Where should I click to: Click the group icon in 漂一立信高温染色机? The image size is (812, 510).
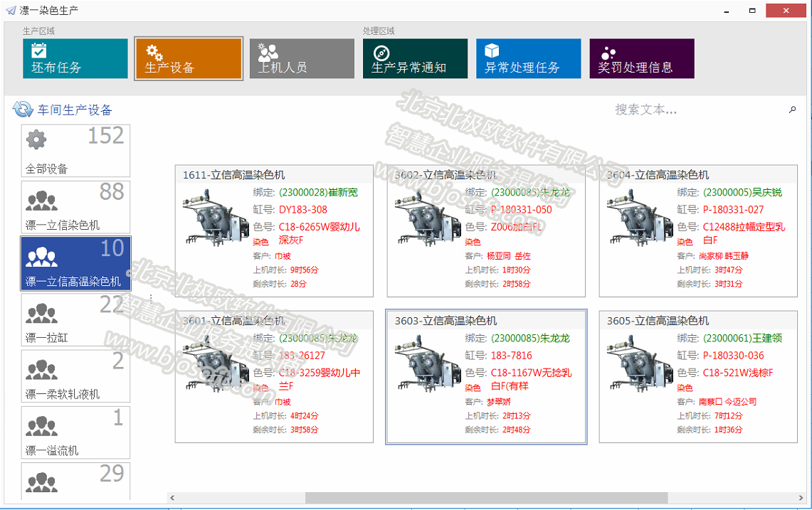point(42,257)
